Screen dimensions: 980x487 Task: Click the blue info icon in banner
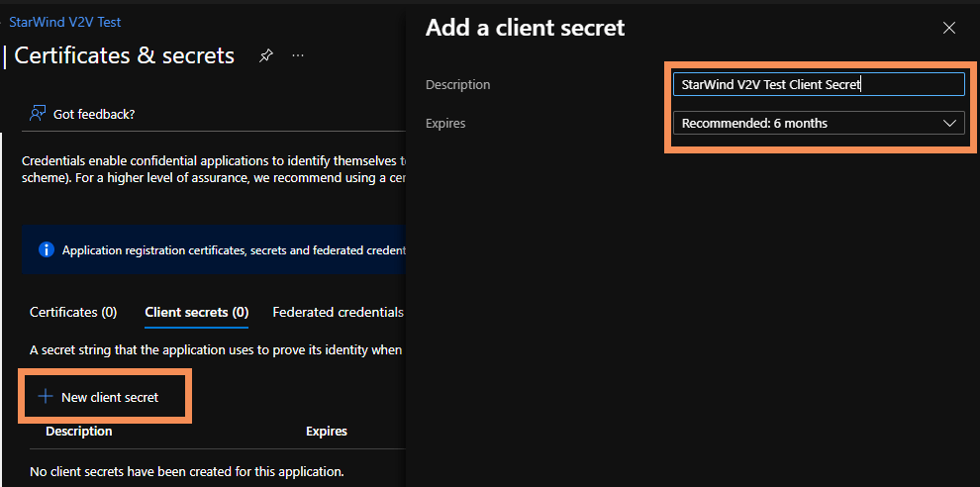(x=47, y=250)
